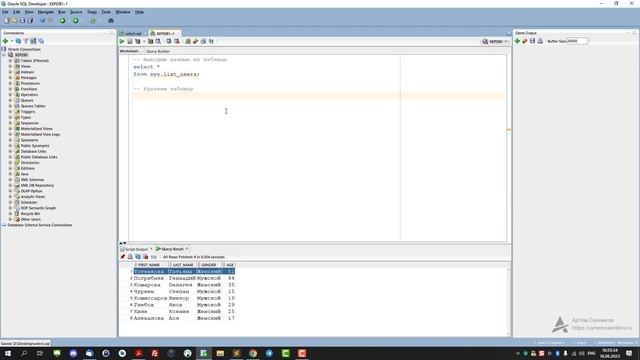The height and width of the screenshot is (360, 640).
Task: Select the Materialized Views tree item
Action: pyautogui.click(x=36, y=129)
